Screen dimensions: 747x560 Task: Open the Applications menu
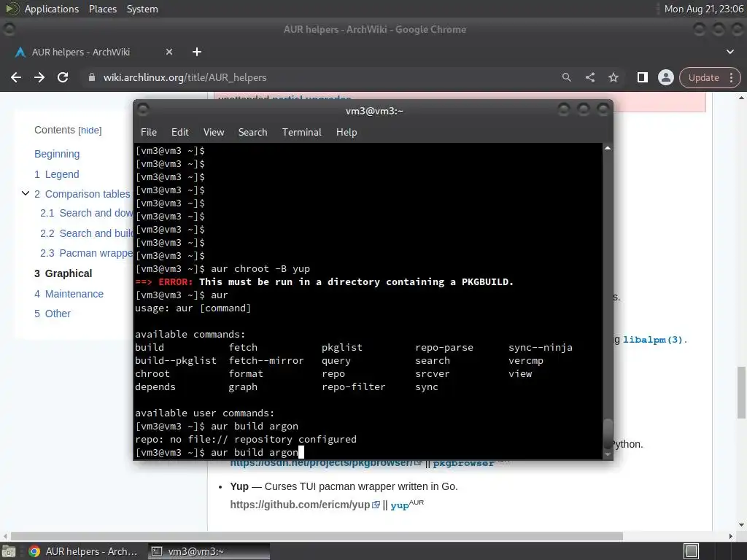pyautogui.click(x=52, y=9)
